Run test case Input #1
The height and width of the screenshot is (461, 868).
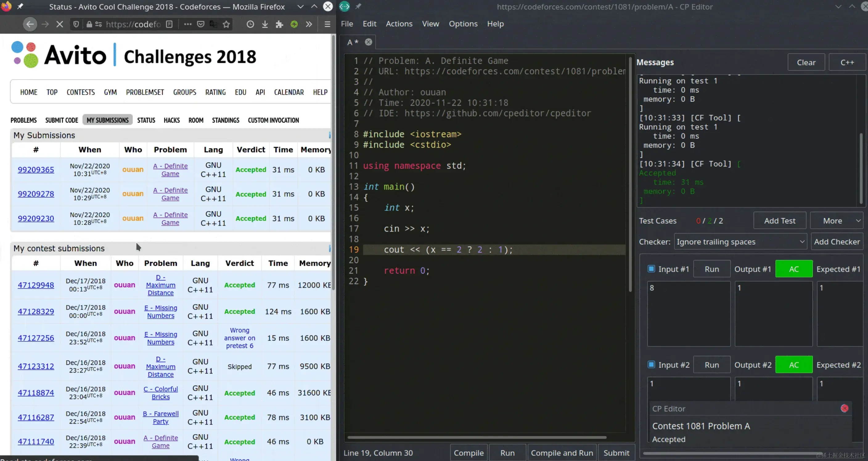tap(712, 269)
